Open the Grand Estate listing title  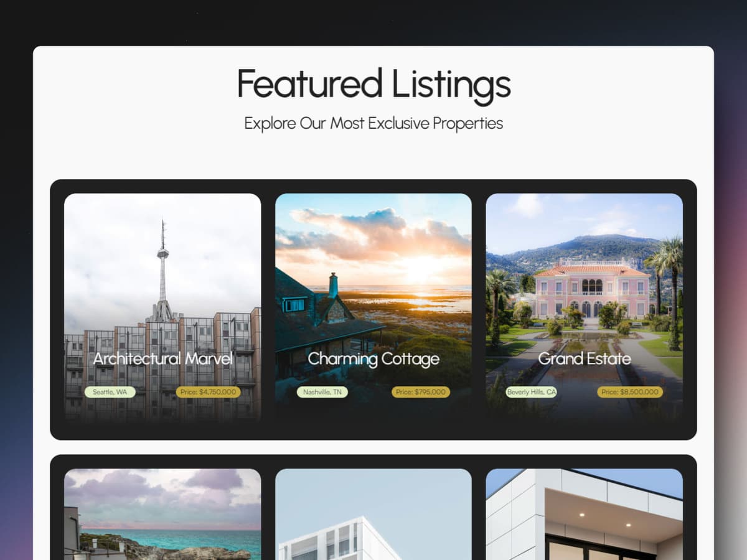pyautogui.click(x=585, y=358)
